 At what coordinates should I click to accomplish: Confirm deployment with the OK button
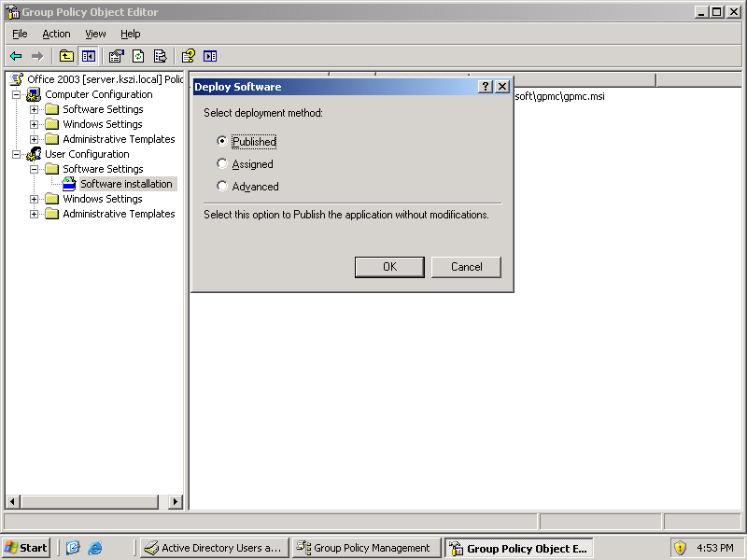389,267
